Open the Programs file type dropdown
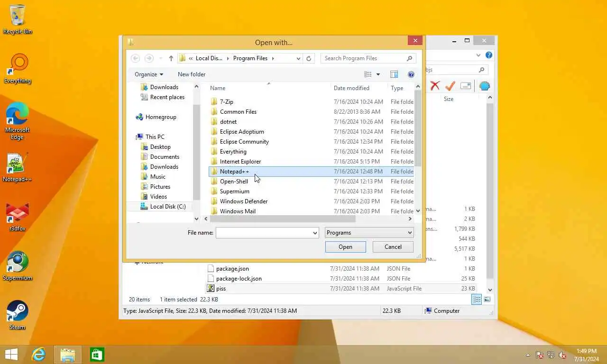 pyautogui.click(x=369, y=233)
